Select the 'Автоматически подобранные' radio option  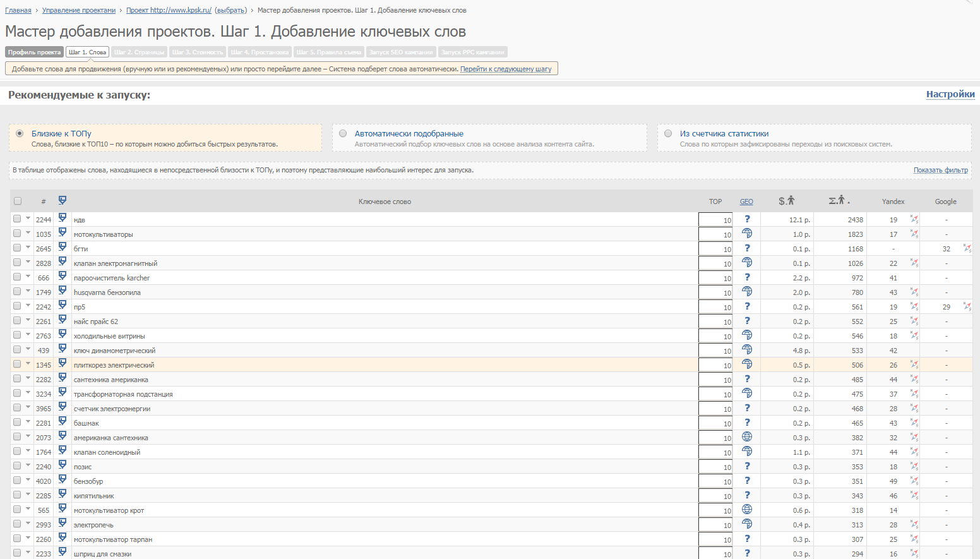(x=343, y=133)
